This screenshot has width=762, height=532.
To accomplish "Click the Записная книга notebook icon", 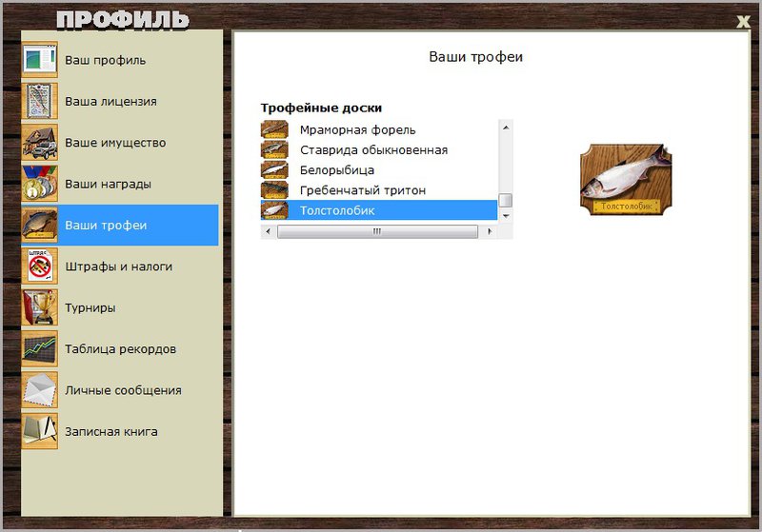I will pyautogui.click(x=39, y=431).
